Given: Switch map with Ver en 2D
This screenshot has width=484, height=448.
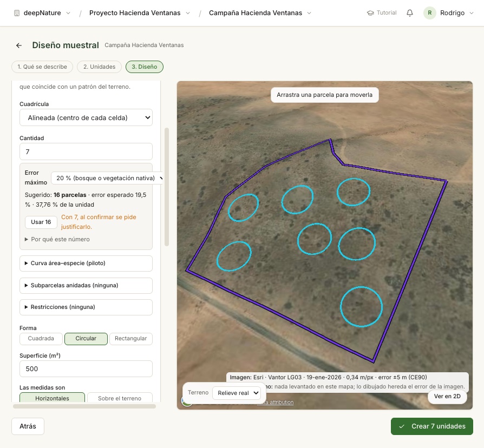Looking at the screenshot, I should 447,397.
